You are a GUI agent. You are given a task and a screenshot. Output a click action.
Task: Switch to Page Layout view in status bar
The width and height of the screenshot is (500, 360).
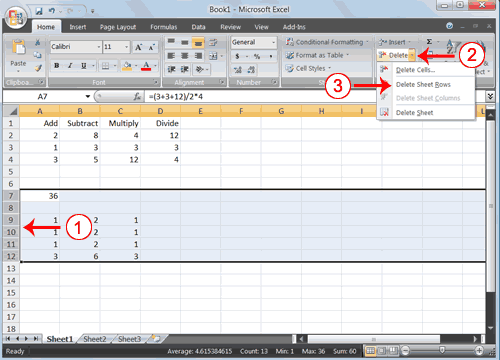(382, 351)
